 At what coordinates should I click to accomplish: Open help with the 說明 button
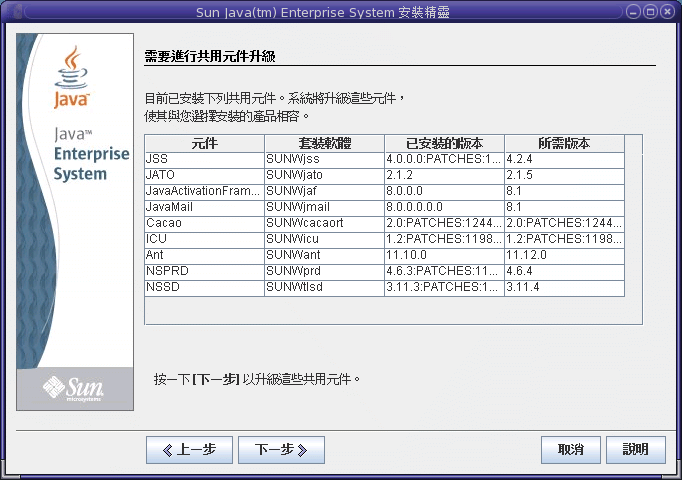(x=635, y=450)
